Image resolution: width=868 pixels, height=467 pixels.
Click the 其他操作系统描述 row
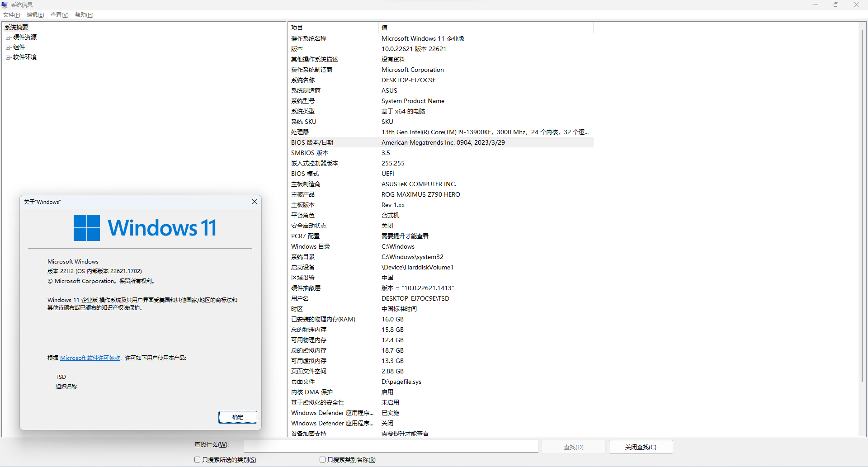(x=441, y=59)
